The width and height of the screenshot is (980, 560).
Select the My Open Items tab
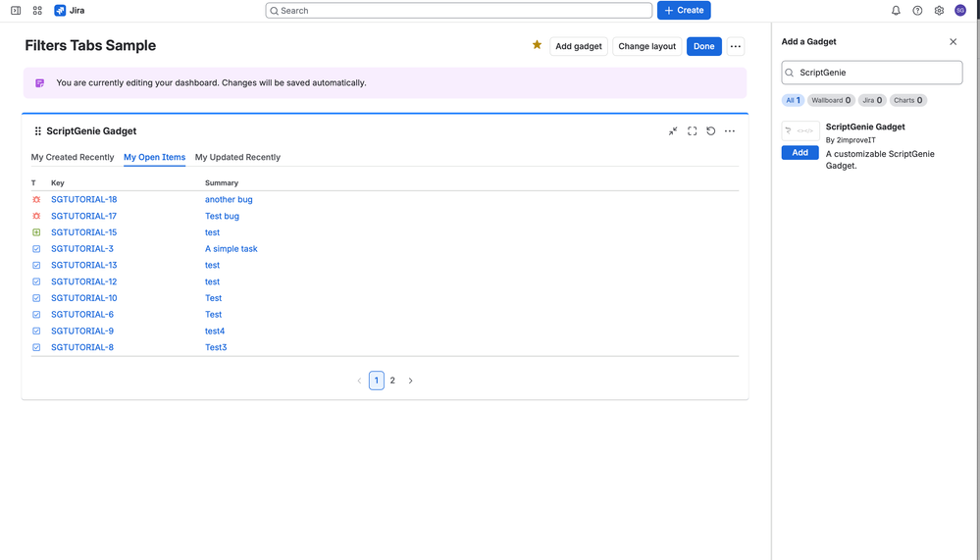tap(154, 157)
